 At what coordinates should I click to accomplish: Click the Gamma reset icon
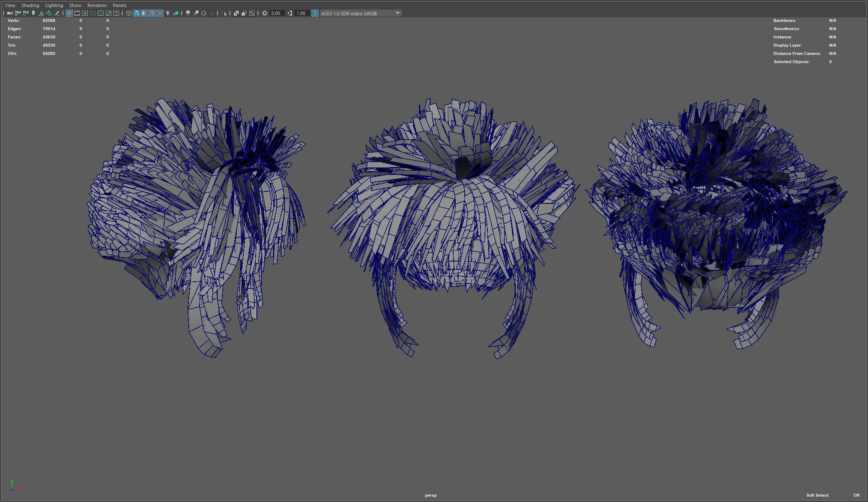[290, 13]
